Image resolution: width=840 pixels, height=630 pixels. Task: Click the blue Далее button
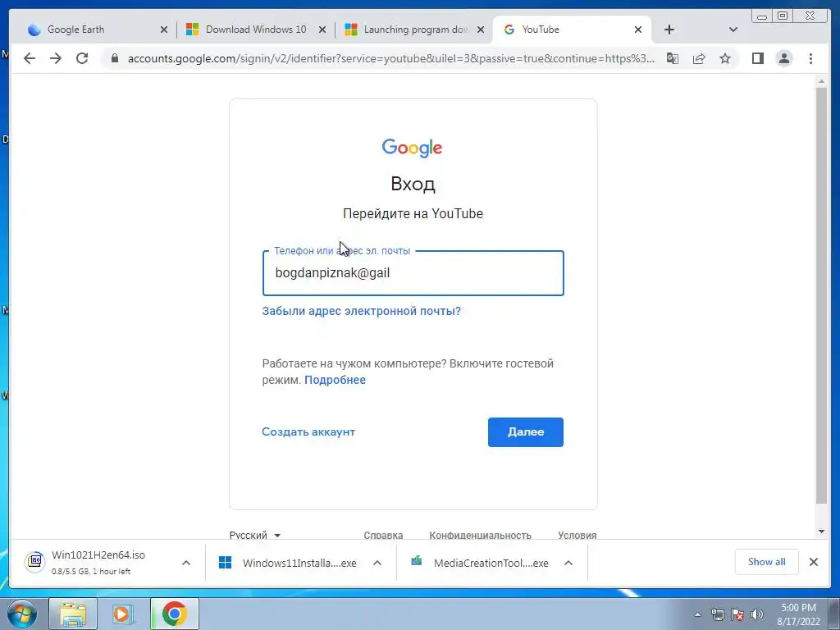(x=526, y=432)
